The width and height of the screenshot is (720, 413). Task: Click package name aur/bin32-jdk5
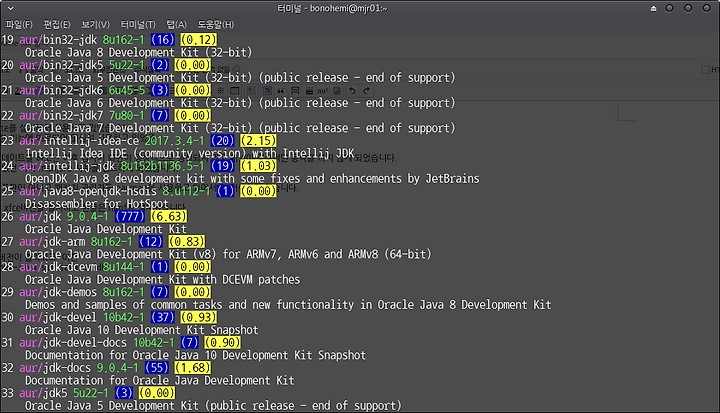coord(61,65)
